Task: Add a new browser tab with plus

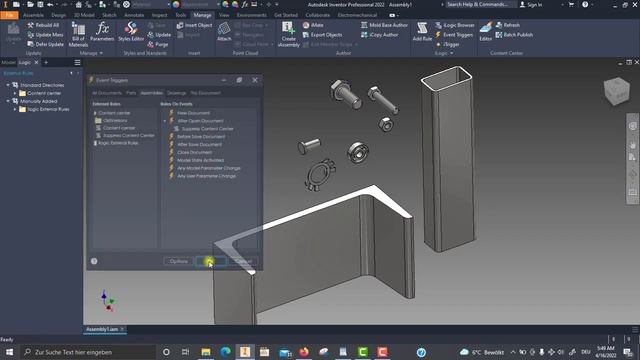Action: [x=46, y=62]
